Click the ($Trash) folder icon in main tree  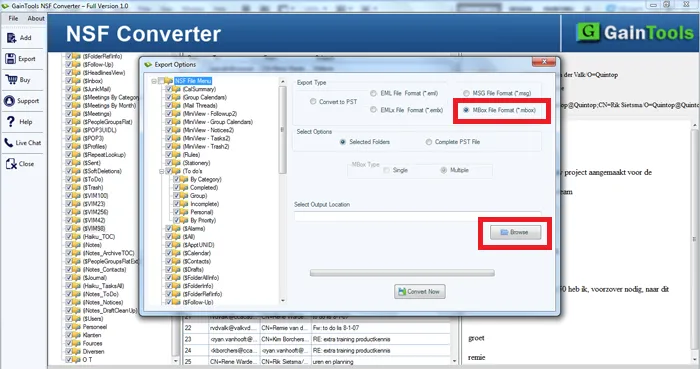(77, 187)
